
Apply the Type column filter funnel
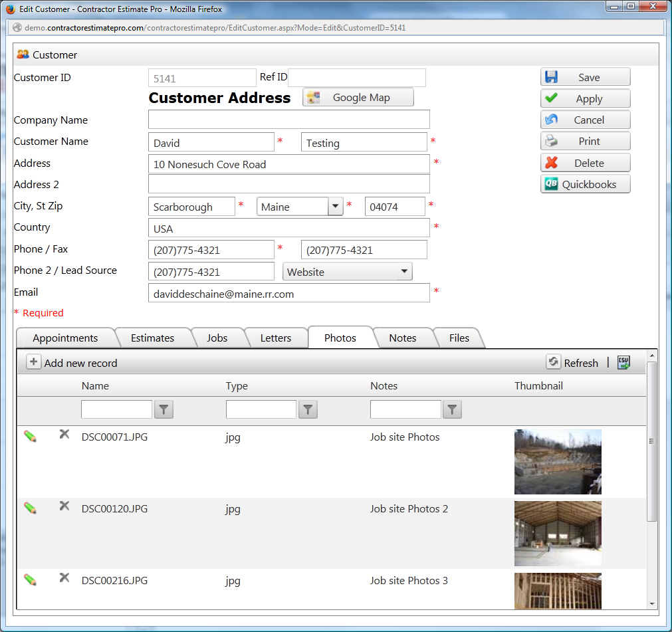tap(308, 409)
